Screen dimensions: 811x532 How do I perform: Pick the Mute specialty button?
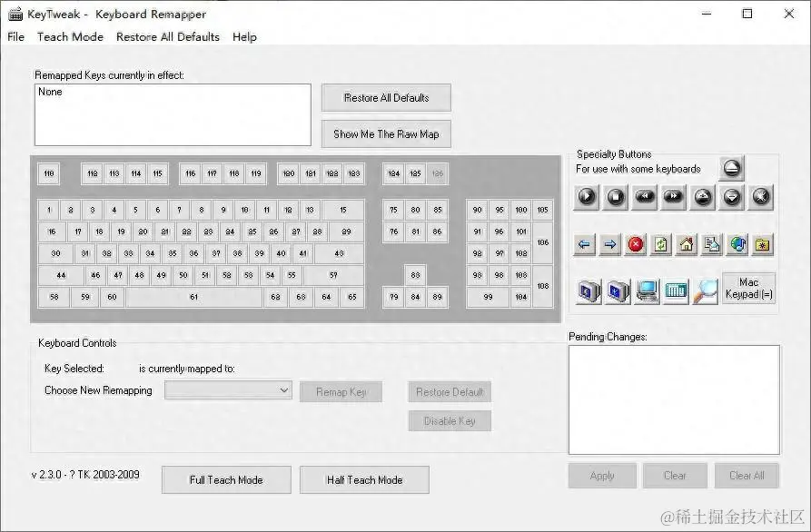[760, 197]
